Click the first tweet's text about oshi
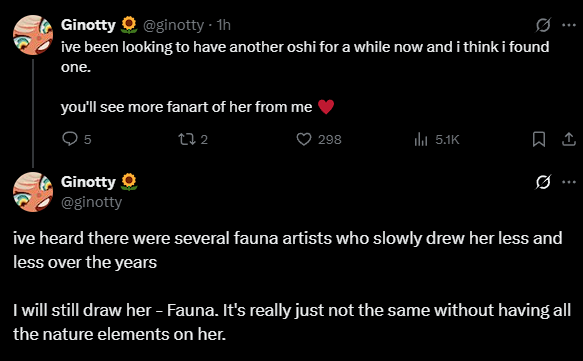Screen dimensions: 583x361 [305, 57]
